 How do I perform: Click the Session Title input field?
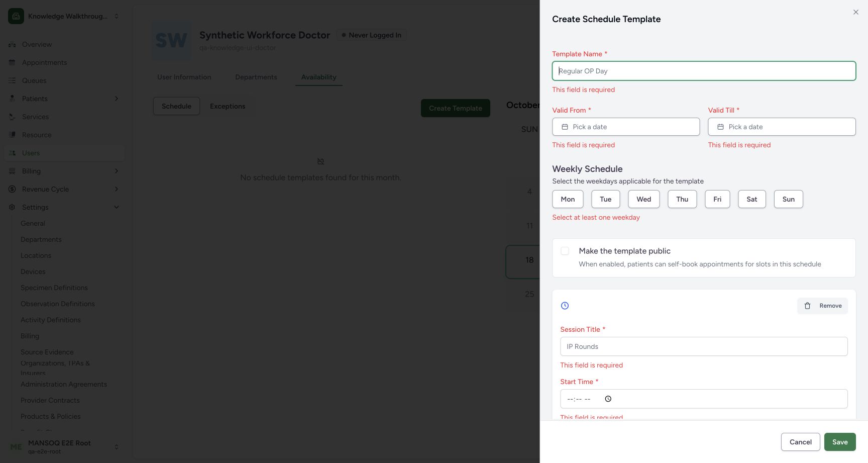tap(704, 346)
